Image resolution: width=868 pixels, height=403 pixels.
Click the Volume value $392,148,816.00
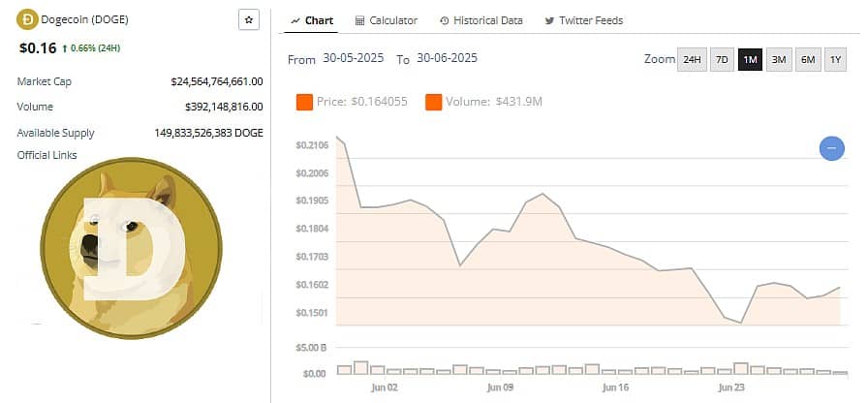(224, 107)
